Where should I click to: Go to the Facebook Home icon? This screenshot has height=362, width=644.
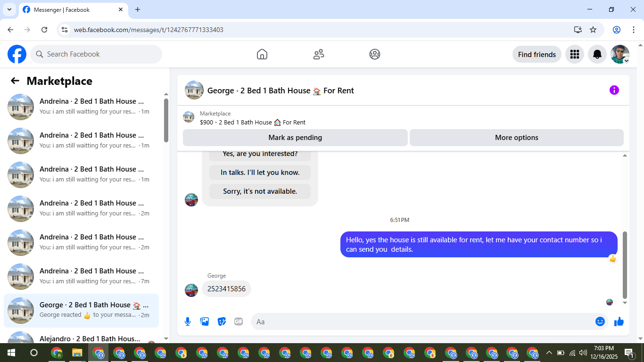point(262,54)
